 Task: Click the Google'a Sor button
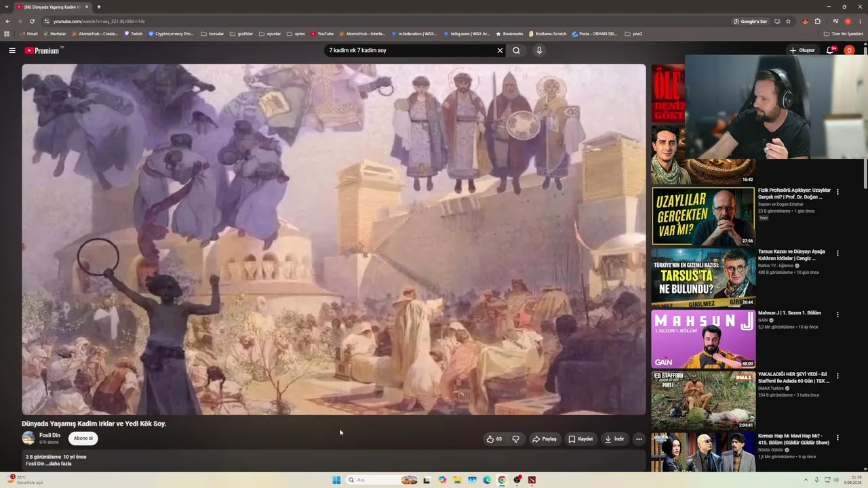click(751, 21)
